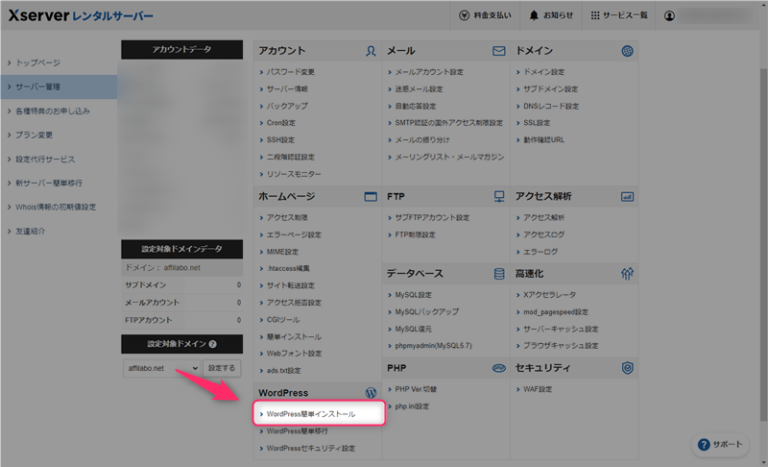
Task: Select サーバー管理 in the left sidebar
Action: coord(42,87)
